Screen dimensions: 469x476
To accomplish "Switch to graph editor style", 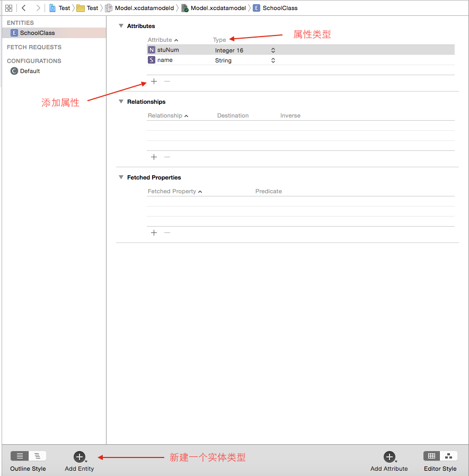I will (448, 456).
